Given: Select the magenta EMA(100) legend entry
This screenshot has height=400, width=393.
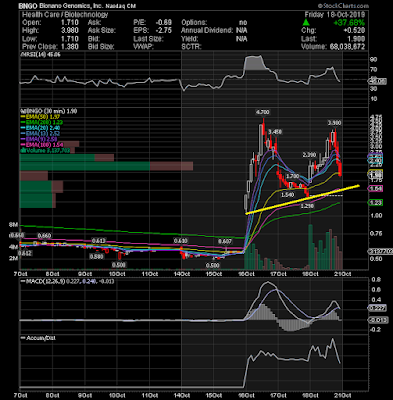Looking at the screenshot, I should tap(41, 145).
